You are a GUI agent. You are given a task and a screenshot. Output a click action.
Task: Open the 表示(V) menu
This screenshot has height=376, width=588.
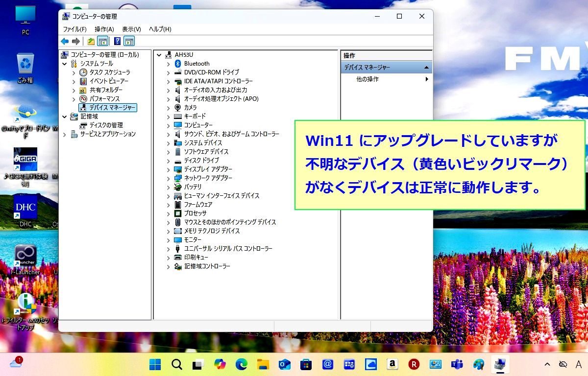click(x=131, y=29)
